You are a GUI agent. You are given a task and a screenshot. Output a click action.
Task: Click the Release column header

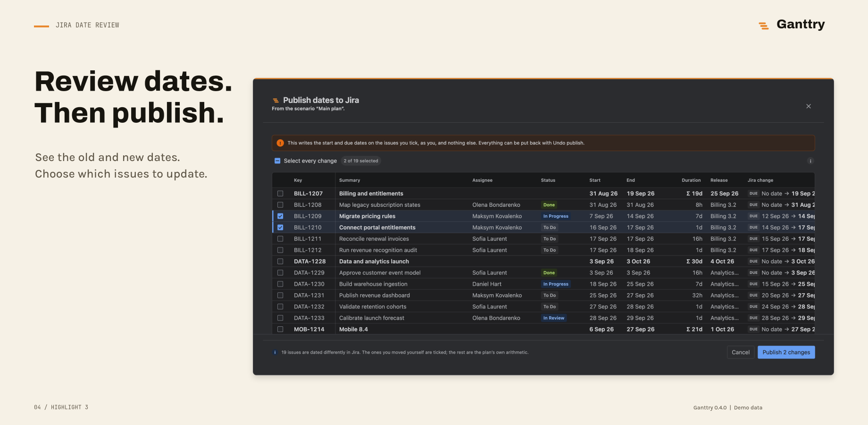click(x=719, y=180)
